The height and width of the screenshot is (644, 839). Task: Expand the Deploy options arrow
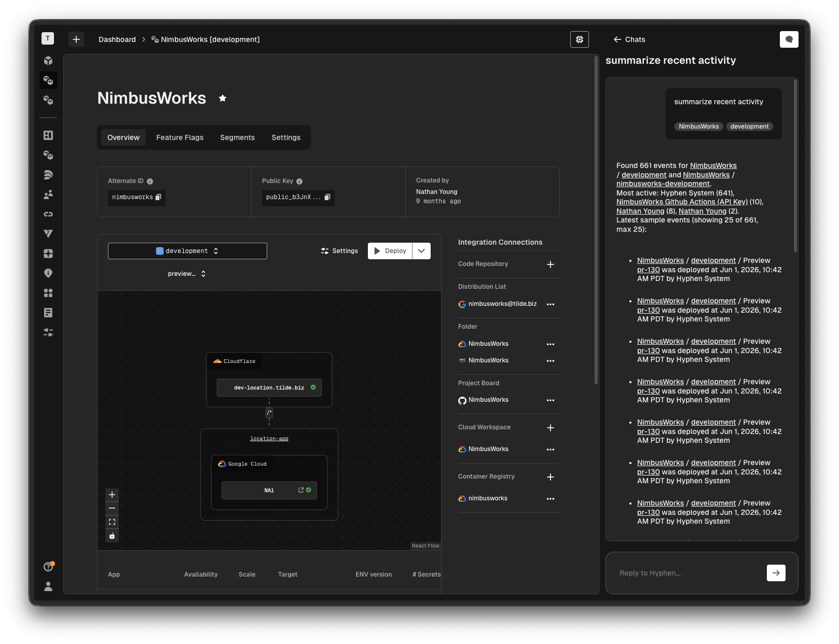(421, 251)
